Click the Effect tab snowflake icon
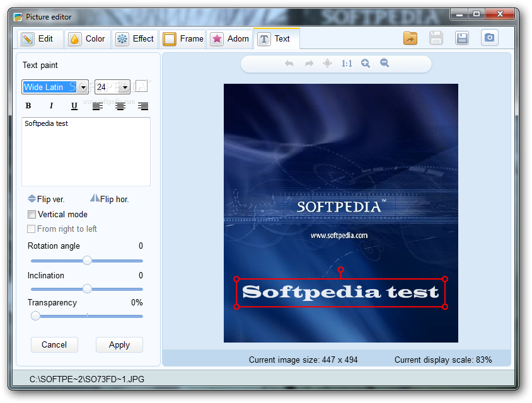Viewport: 532px width, 403px height. 122,39
